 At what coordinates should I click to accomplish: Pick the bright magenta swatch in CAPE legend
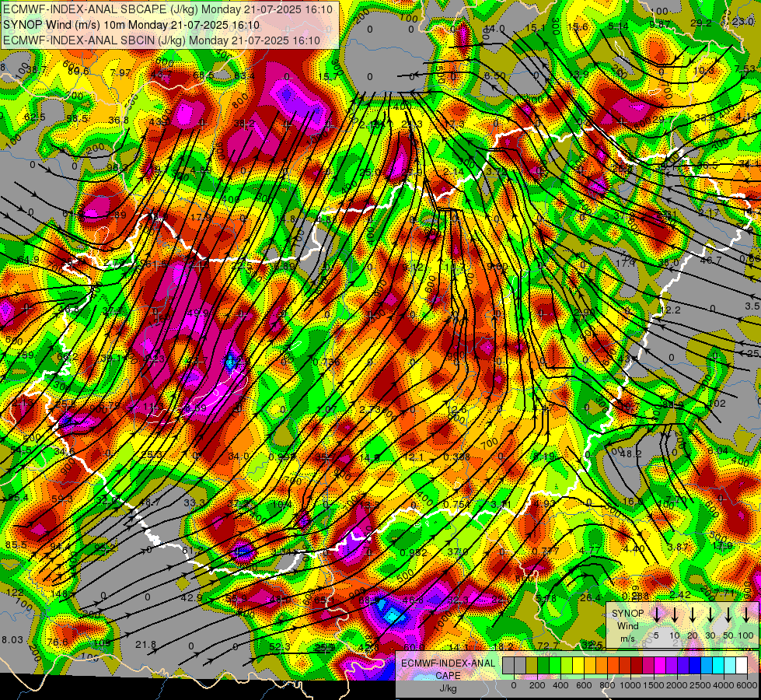coord(660,665)
